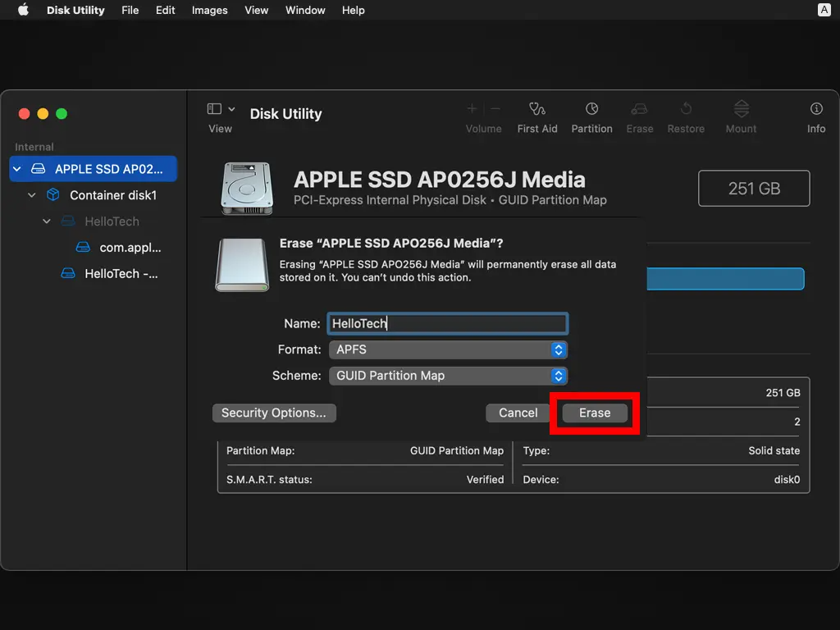Viewport: 840px width, 630px height.
Task: Click the Erase toolbar icon
Action: 640,109
